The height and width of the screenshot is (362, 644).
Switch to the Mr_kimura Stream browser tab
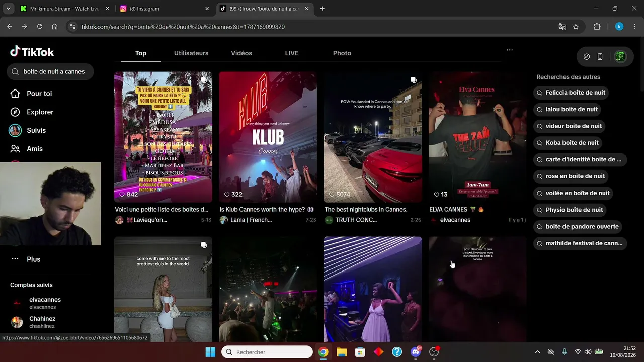coord(64,9)
